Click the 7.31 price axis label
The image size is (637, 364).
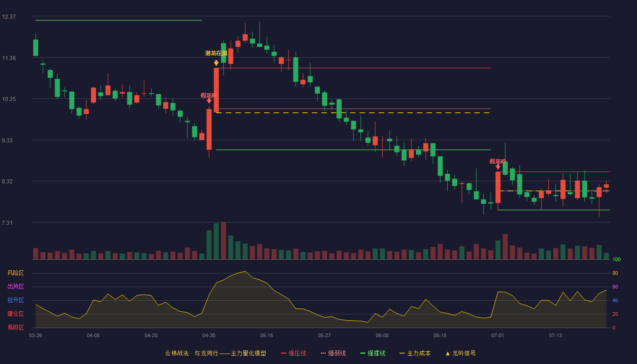click(8, 223)
